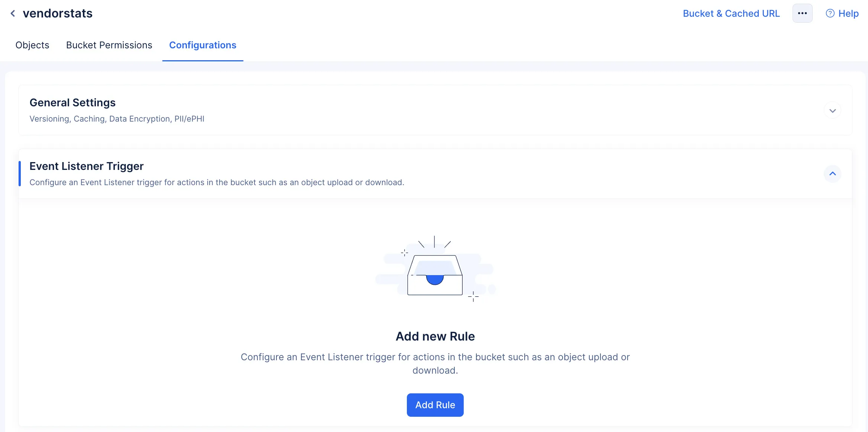Click the Add new Rule description paragraph
The width and height of the screenshot is (868, 432).
[435, 364]
